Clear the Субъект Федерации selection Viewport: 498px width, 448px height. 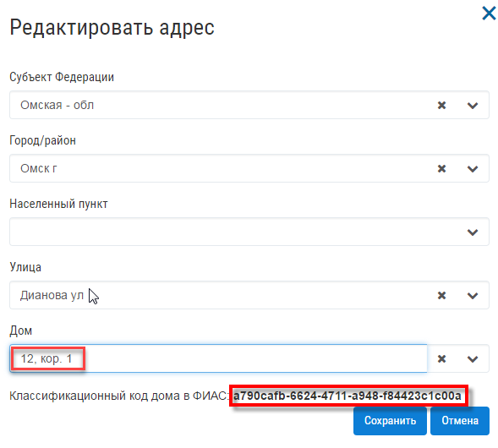click(441, 105)
